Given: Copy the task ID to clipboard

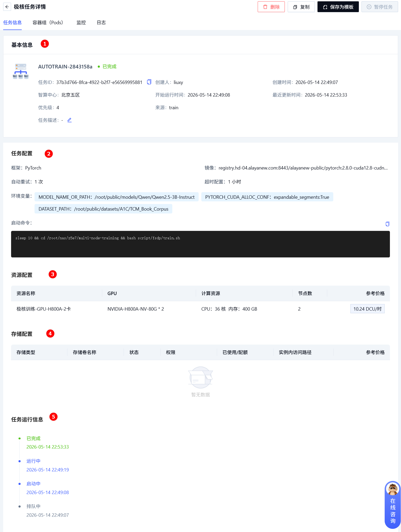Looking at the screenshot, I should pyautogui.click(x=149, y=82).
